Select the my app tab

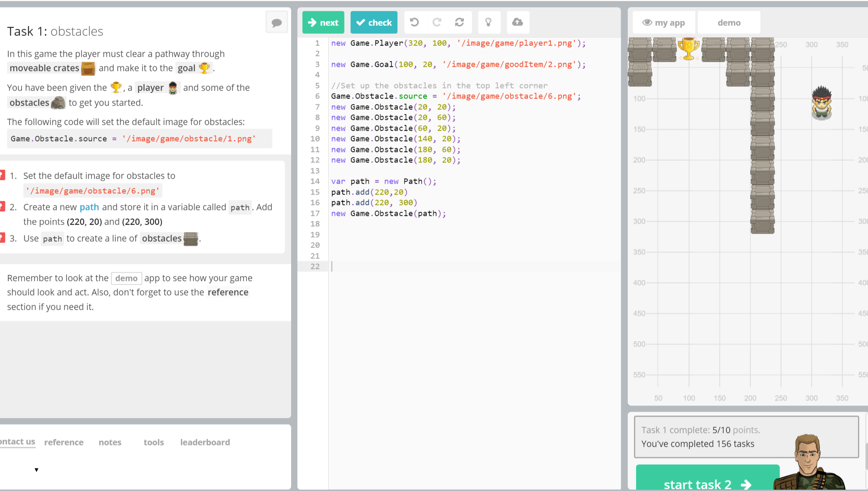point(664,23)
